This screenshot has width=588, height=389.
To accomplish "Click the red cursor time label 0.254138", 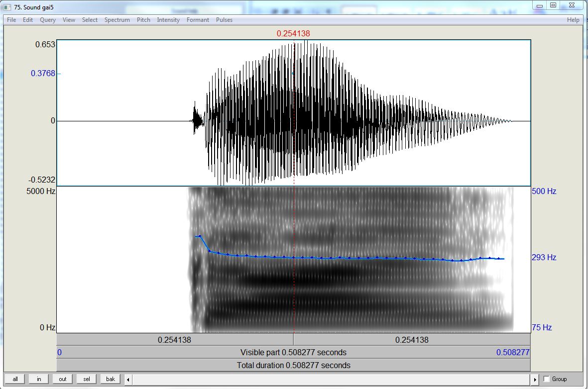I will click(x=293, y=34).
